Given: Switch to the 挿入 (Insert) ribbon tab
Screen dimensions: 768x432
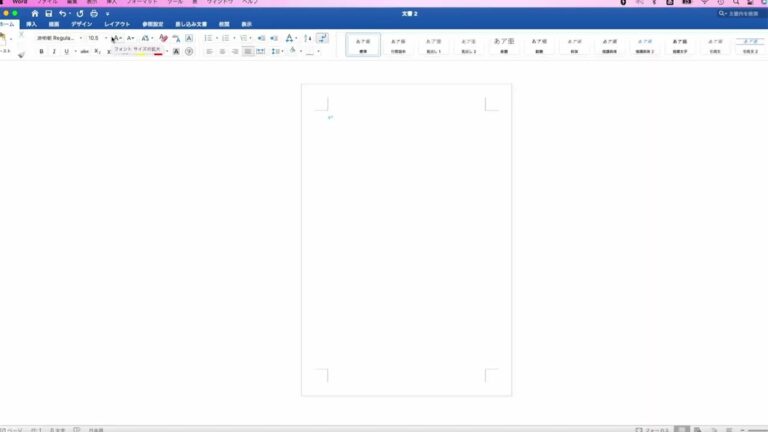Looking at the screenshot, I should point(31,24).
